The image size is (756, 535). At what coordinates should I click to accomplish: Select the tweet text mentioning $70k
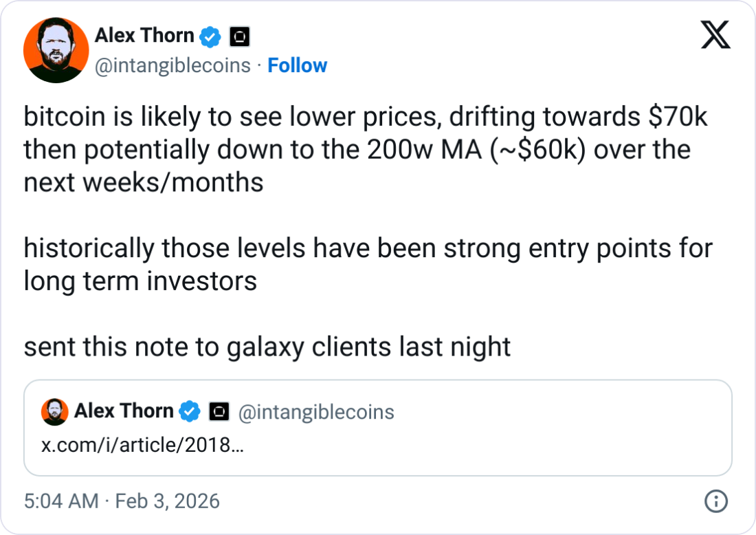[344, 116]
